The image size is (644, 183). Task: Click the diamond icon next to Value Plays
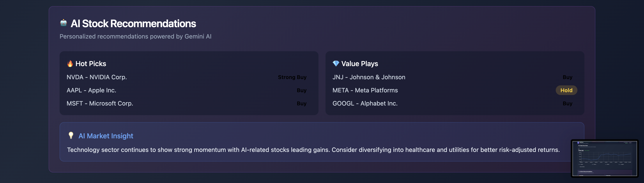pyautogui.click(x=336, y=63)
